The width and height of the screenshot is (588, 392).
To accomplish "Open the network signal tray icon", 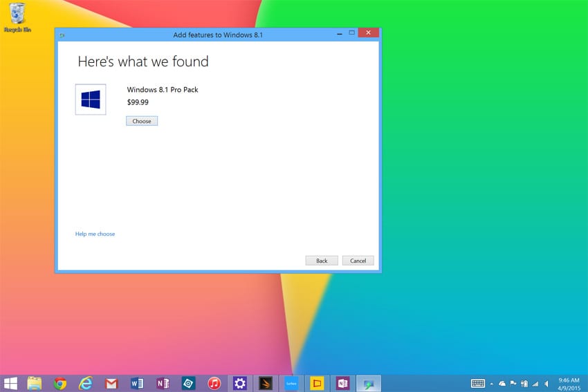I will tap(535, 384).
